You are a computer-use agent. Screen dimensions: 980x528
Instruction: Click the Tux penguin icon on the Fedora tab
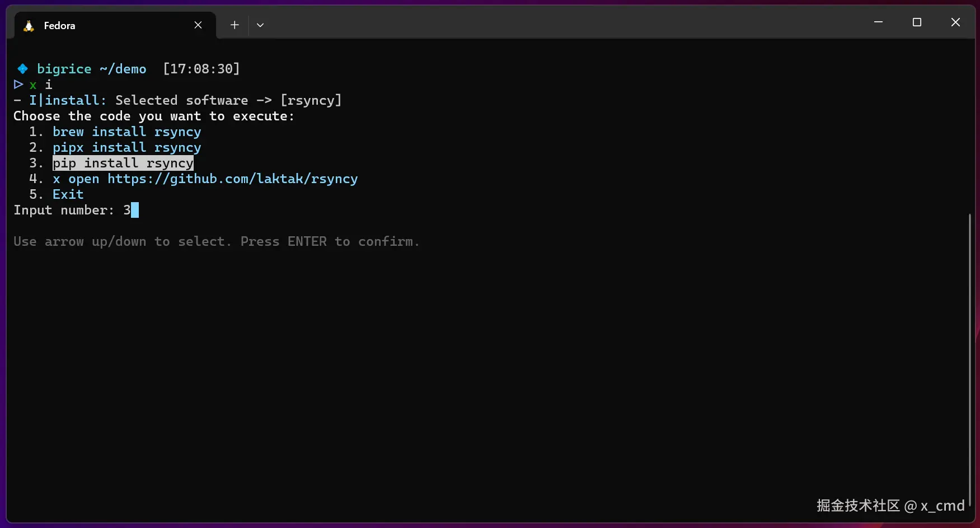click(29, 26)
